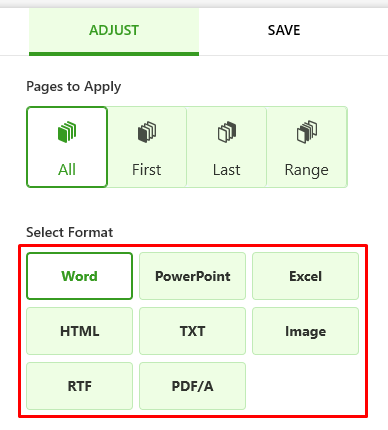Choose TXT as the format
The height and width of the screenshot is (430, 388).
(x=192, y=331)
